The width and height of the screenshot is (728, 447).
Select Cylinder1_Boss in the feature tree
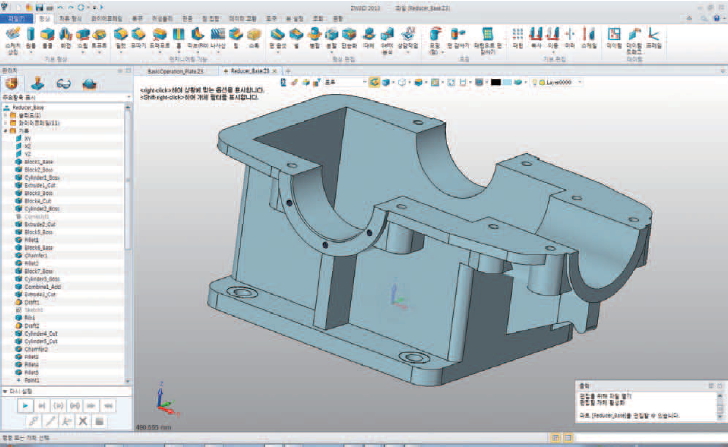point(42,178)
